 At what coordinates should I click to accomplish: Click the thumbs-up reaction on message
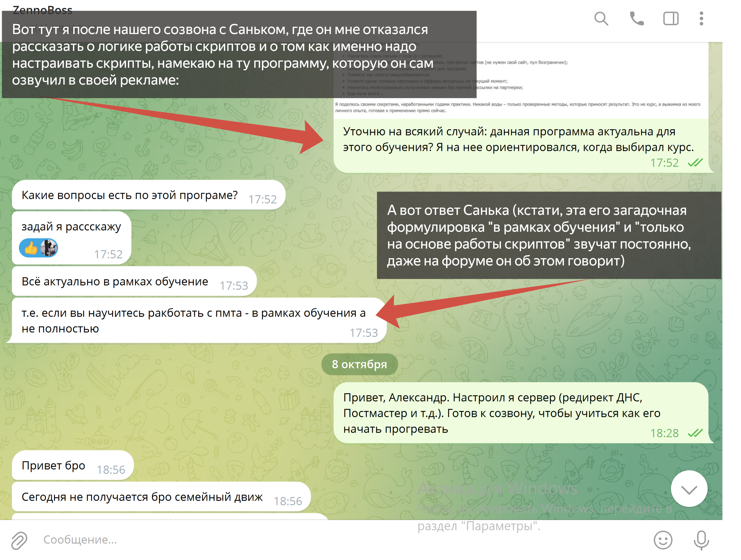(x=31, y=248)
